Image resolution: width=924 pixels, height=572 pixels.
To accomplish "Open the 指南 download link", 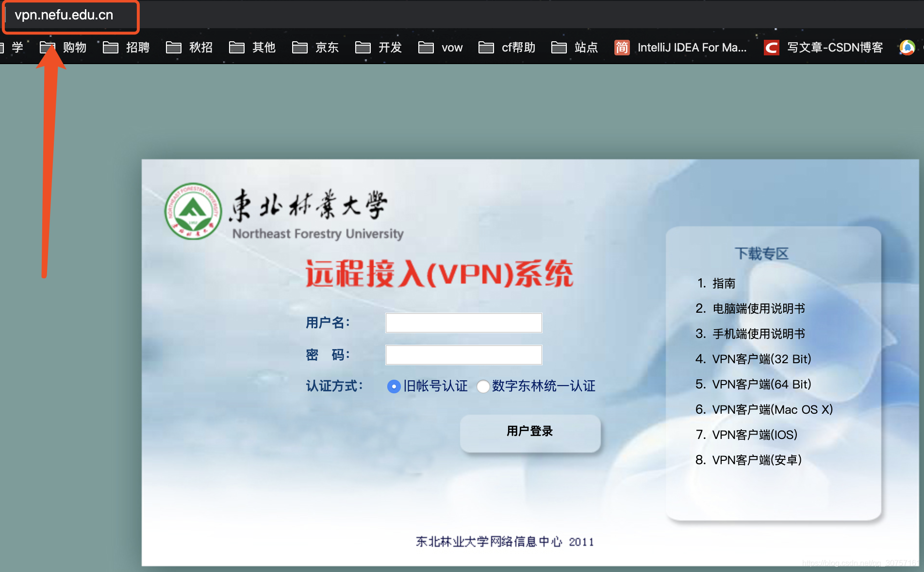I will (724, 284).
